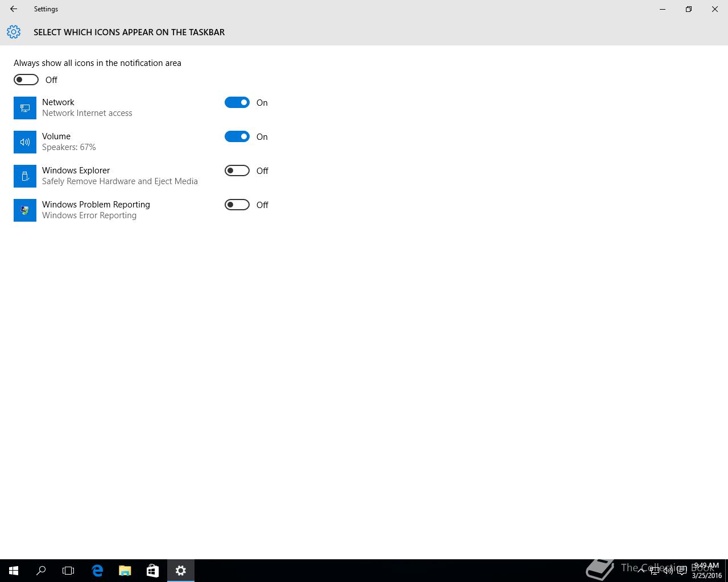The width and height of the screenshot is (728, 582).
Task: Go back with the Settings back arrow
Action: click(14, 9)
